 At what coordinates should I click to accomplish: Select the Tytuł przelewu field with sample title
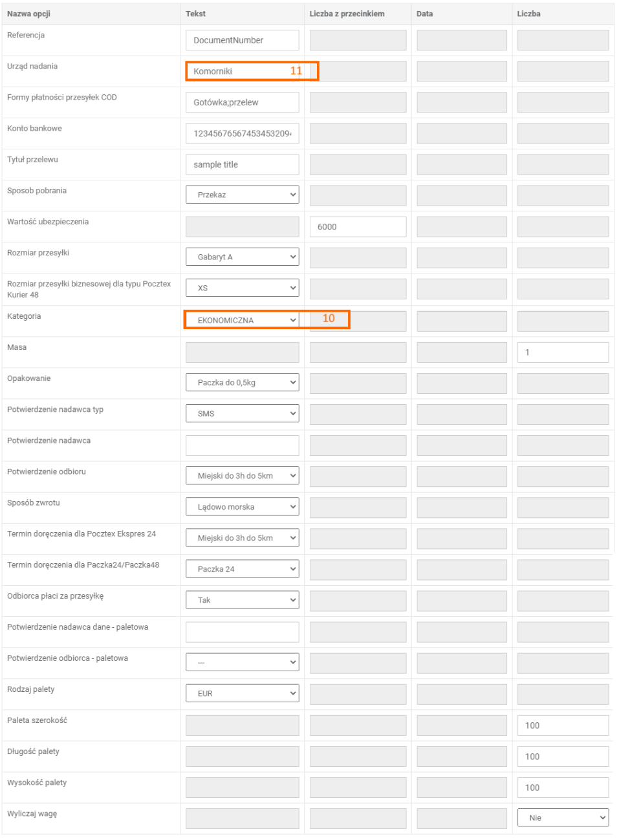pyautogui.click(x=242, y=164)
